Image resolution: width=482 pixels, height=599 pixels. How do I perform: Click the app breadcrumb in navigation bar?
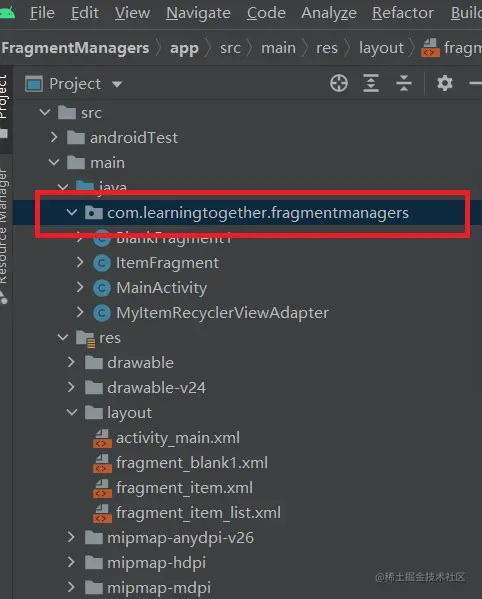pyautogui.click(x=184, y=49)
